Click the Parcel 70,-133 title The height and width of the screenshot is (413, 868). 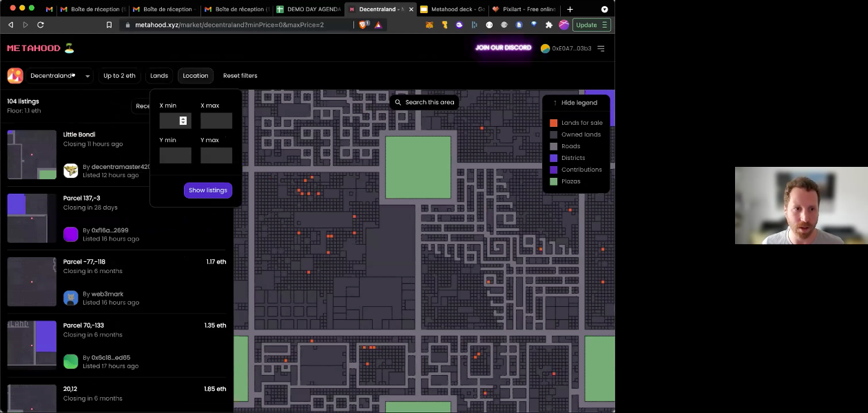pos(83,325)
